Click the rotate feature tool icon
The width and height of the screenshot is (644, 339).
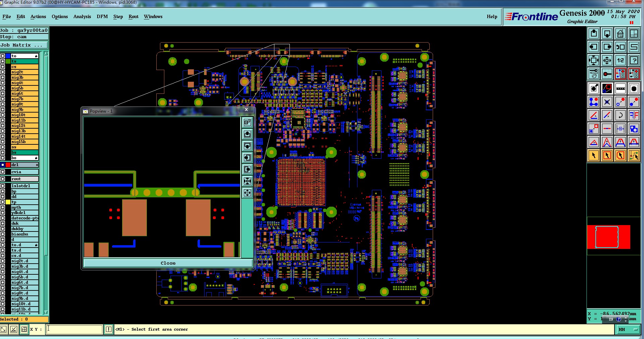click(x=621, y=115)
